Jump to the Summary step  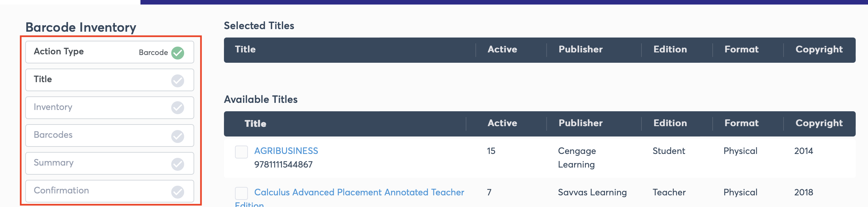(109, 164)
